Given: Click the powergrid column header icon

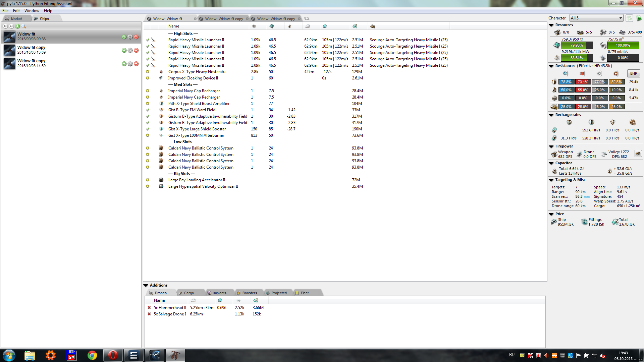Looking at the screenshot, I should click(x=254, y=26).
